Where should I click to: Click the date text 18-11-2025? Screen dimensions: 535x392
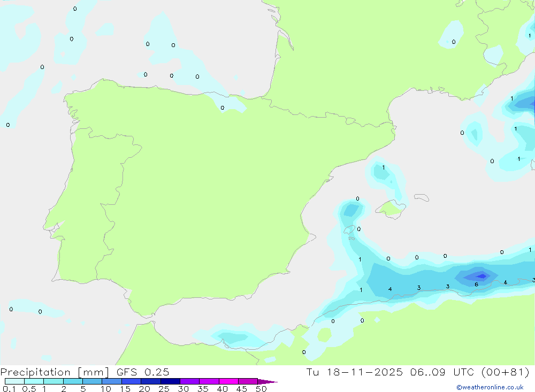pos(365,372)
